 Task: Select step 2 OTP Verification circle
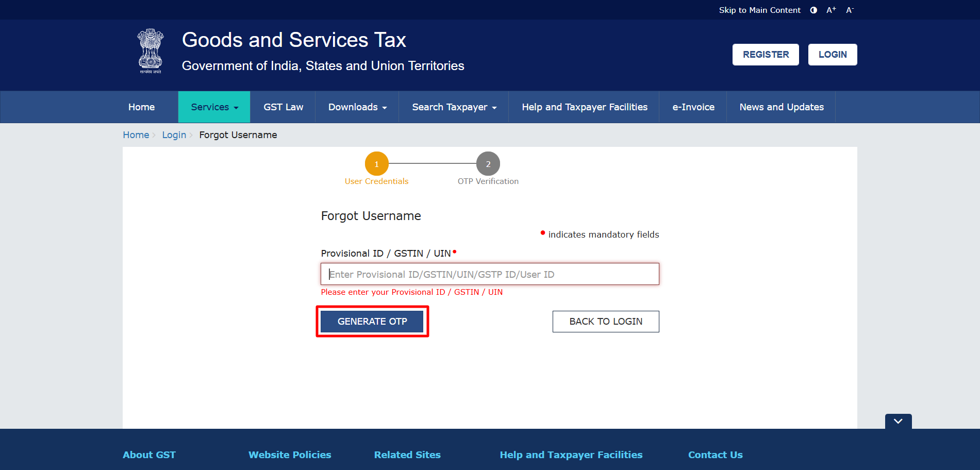(488, 164)
